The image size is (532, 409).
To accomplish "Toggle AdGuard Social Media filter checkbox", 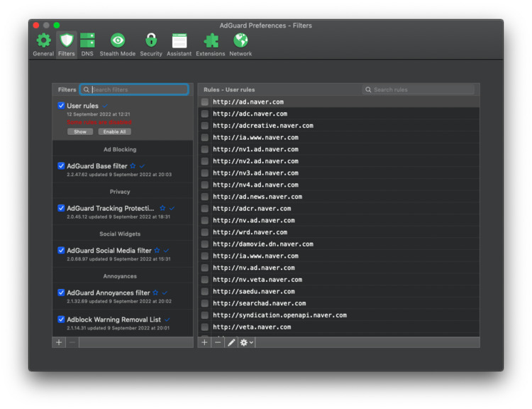I will coord(61,251).
